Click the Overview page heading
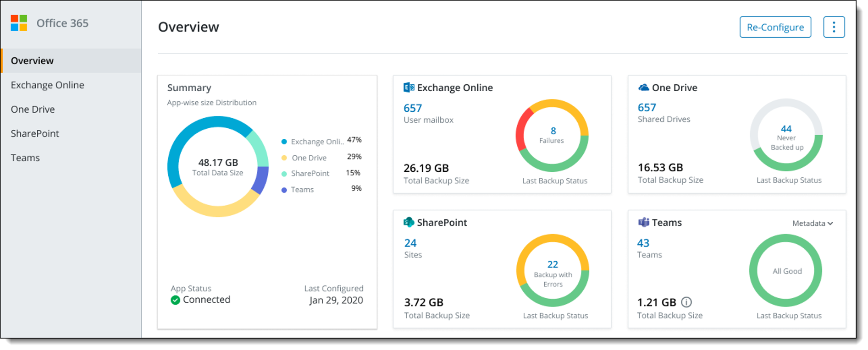868x350 pixels. 188,27
